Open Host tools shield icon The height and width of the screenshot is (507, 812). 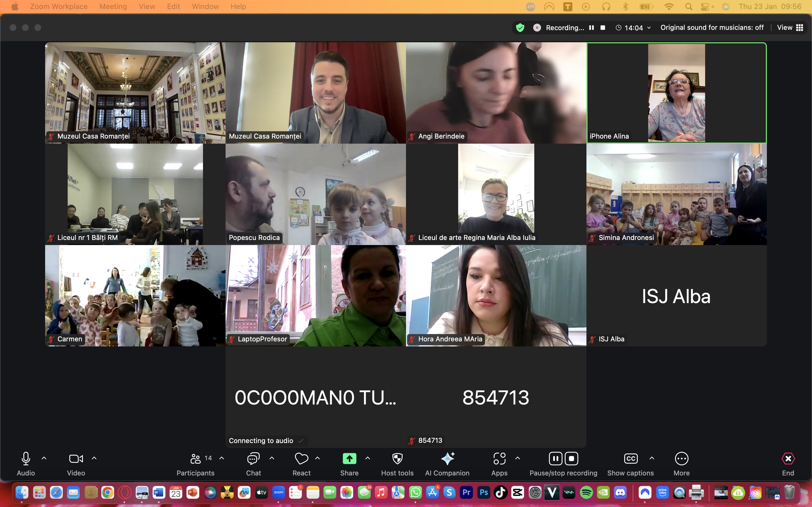pos(397,459)
